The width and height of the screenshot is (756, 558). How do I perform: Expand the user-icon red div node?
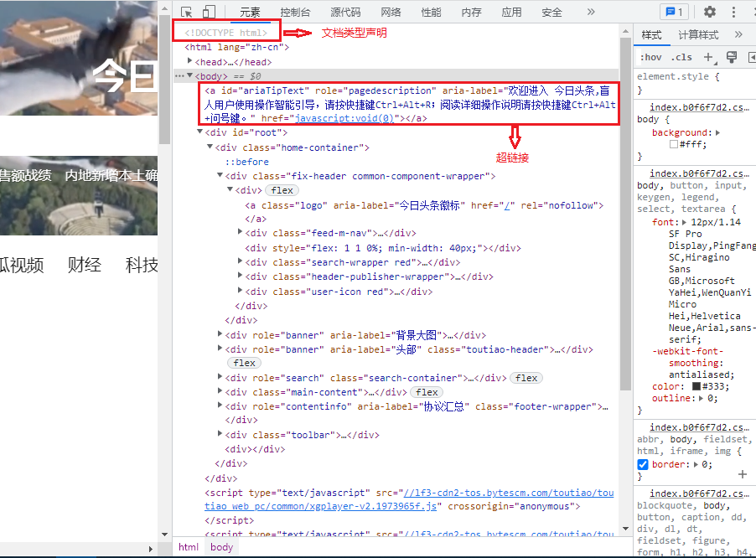click(240, 290)
